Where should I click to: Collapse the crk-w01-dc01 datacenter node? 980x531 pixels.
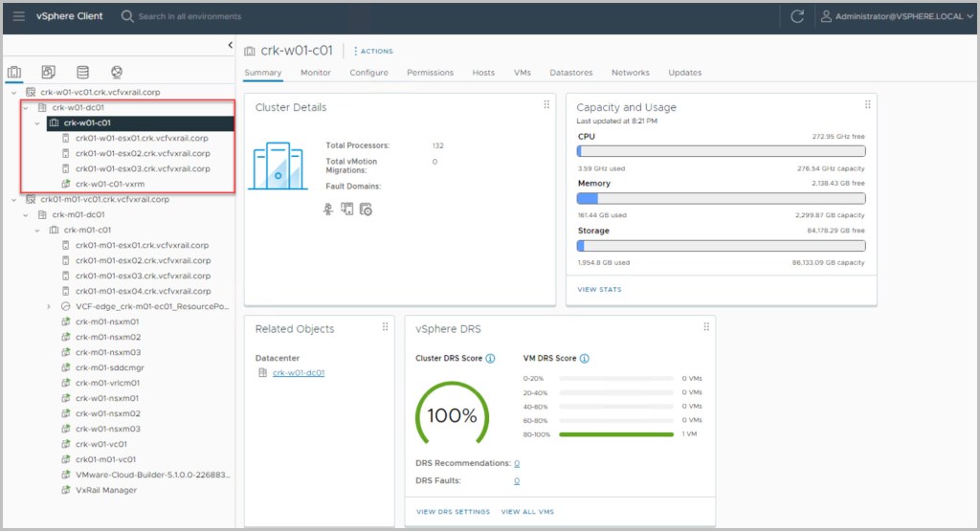pos(26,108)
